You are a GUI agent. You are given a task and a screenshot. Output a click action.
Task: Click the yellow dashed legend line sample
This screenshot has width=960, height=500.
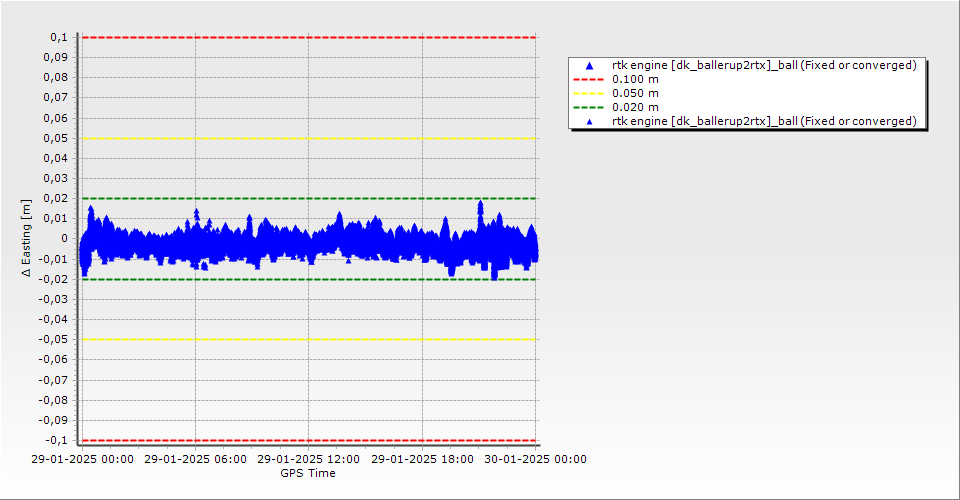(588, 94)
